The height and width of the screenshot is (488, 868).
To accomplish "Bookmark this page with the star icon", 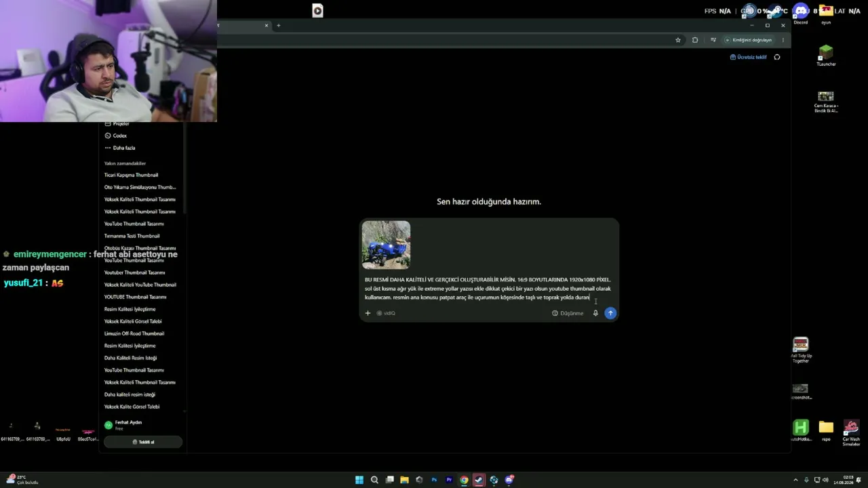I will pyautogui.click(x=677, y=40).
